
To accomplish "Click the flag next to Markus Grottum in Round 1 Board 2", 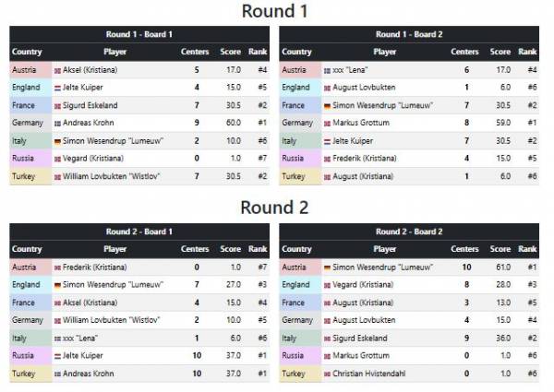I will tap(328, 124).
